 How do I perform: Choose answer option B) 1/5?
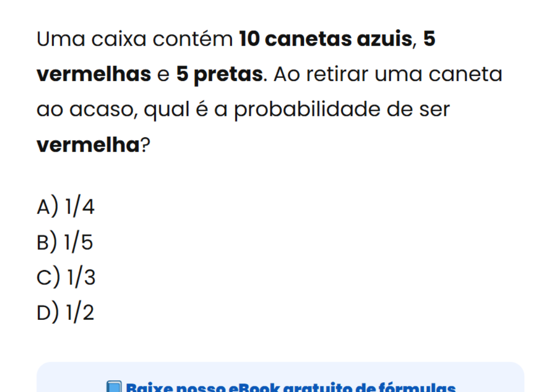pyautogui.click(x=65, y=242)
